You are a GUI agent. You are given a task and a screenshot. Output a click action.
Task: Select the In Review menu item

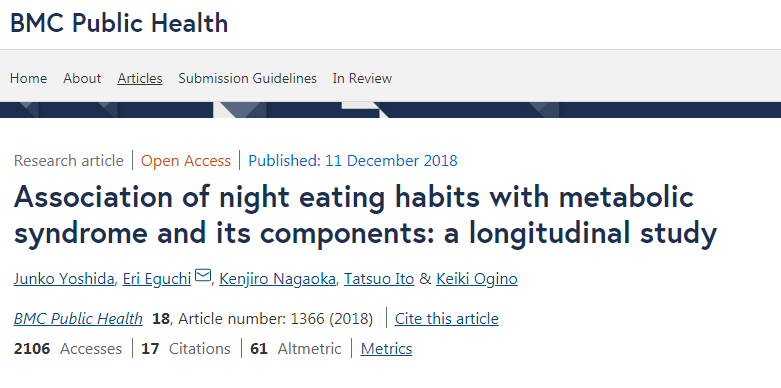click(362, 79)
